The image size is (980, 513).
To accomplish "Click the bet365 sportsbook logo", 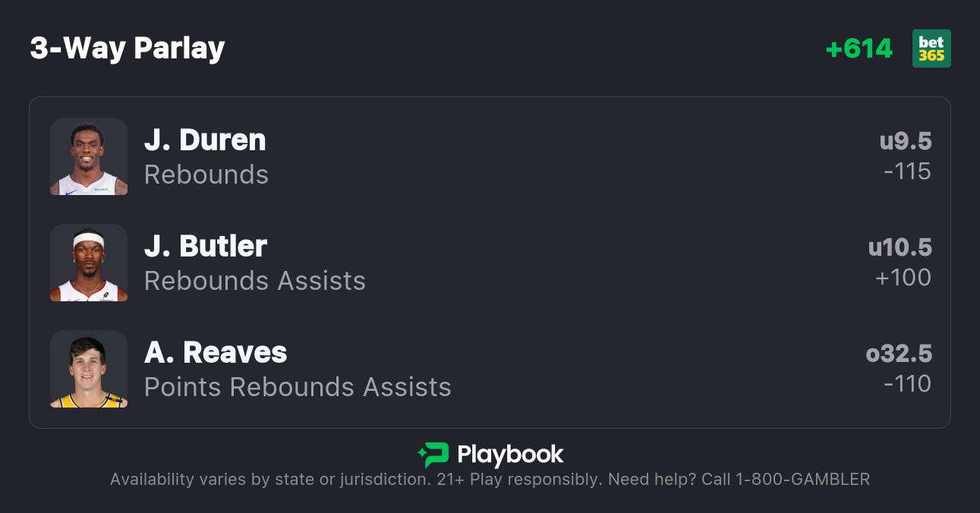I will point(931,49).
